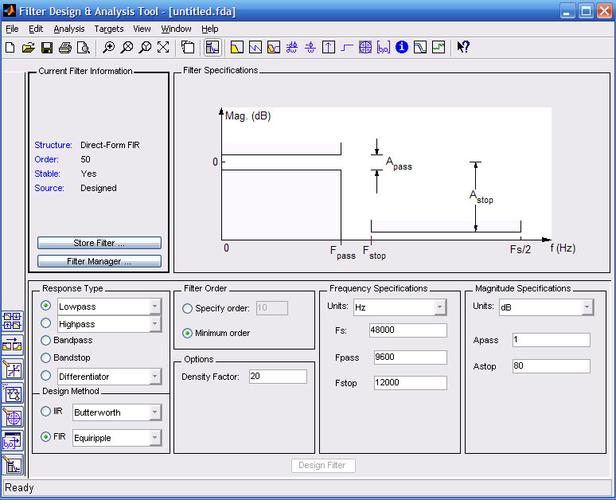The width and height of the screenshot is (616, 500).
Task: Open the Pole/Zero plot
Action: 365,48
